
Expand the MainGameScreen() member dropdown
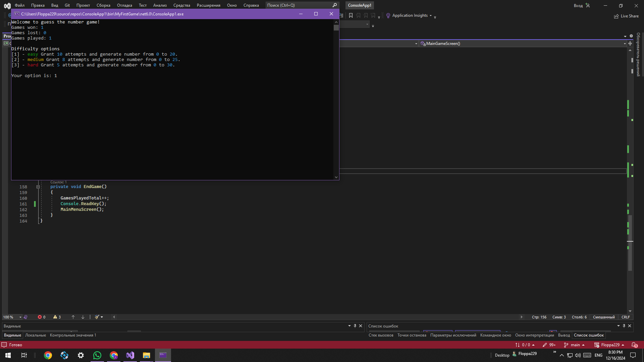[625, 44]
